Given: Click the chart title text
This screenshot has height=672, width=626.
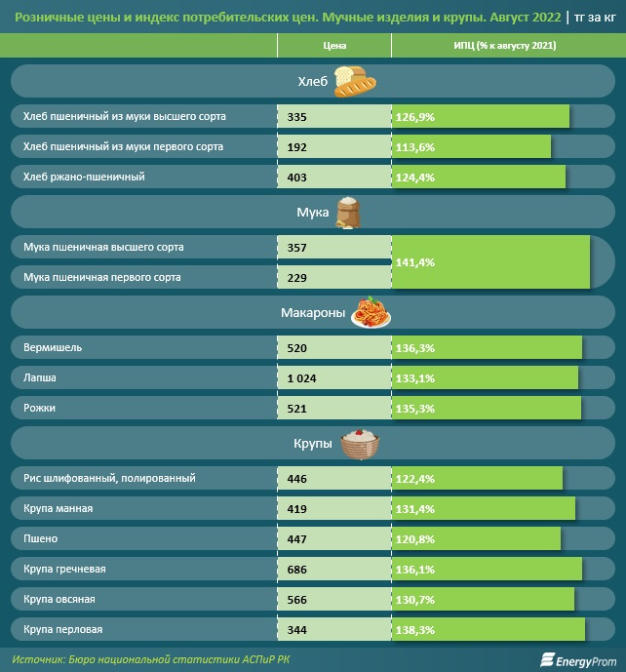Looking at the screenshot, I should 288,18.
